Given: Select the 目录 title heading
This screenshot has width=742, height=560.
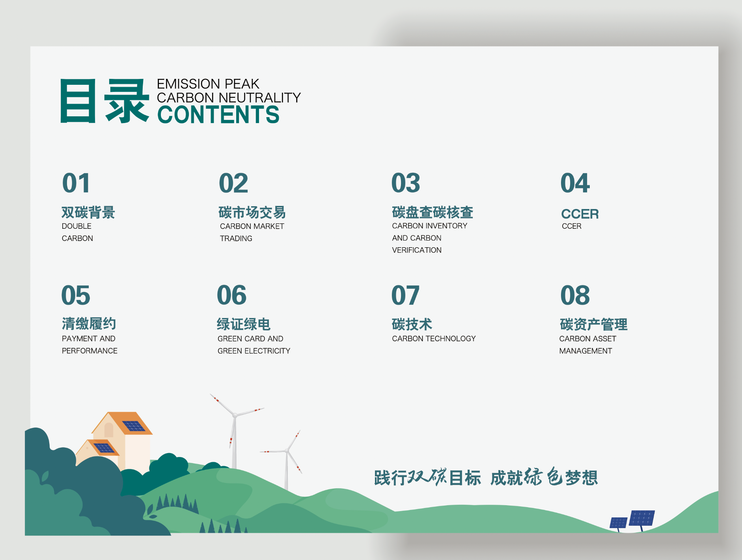Looking at the screenshot, I should pos(105,101).
